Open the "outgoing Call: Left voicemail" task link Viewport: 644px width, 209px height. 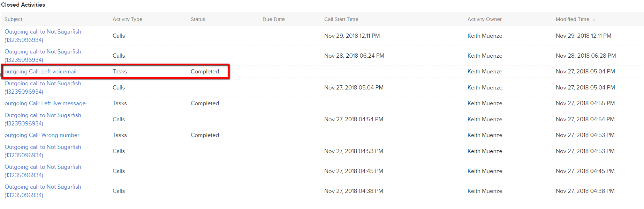(x=40, y=72)
